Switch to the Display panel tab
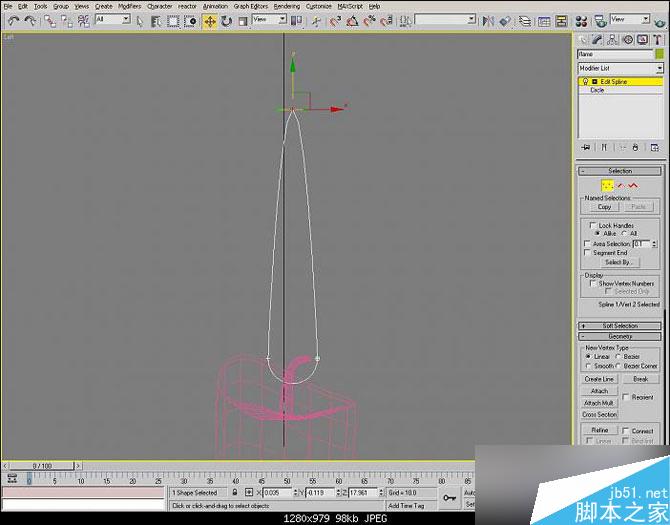 [x=643, y=40]
